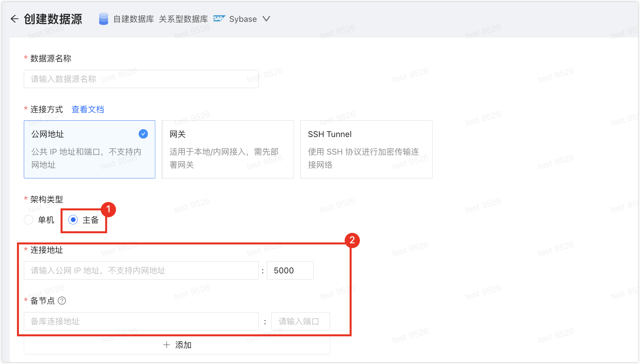Viewport: 640px width, 364px height.
Task: Click the port field showing 5000
Action: click(x=290, y=270)
